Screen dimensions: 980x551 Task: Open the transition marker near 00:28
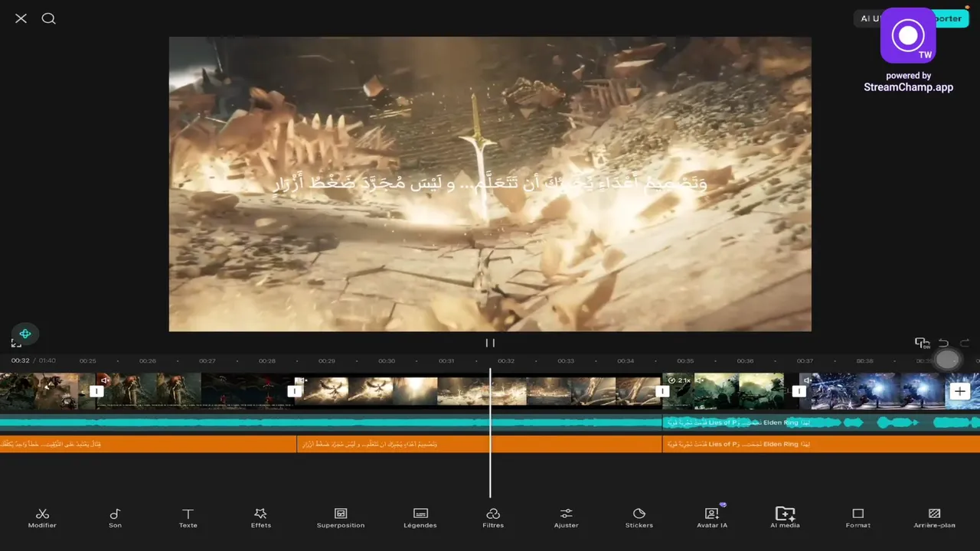295,391
